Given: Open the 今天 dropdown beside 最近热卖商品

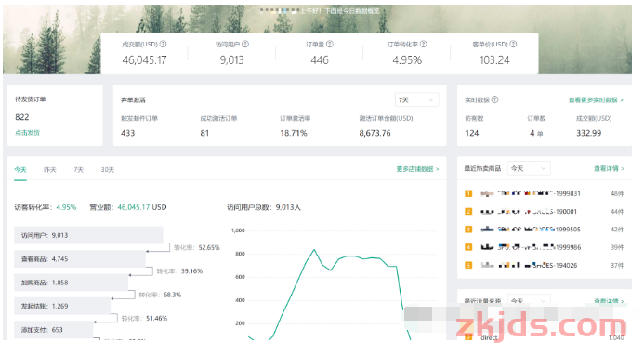Looking at the screenshot, I should click(529, 168).
